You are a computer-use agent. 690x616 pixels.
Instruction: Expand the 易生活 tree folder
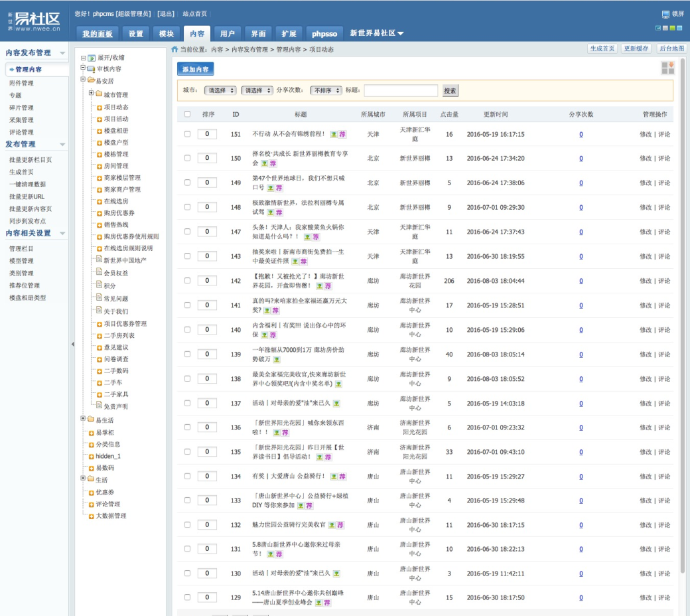click(83, 418)
